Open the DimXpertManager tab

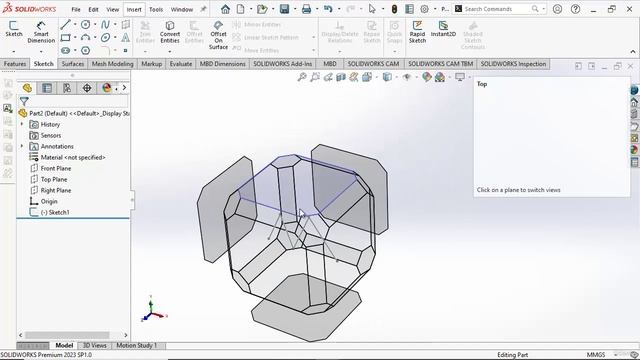pyautogui.click(x=87, y=88)
